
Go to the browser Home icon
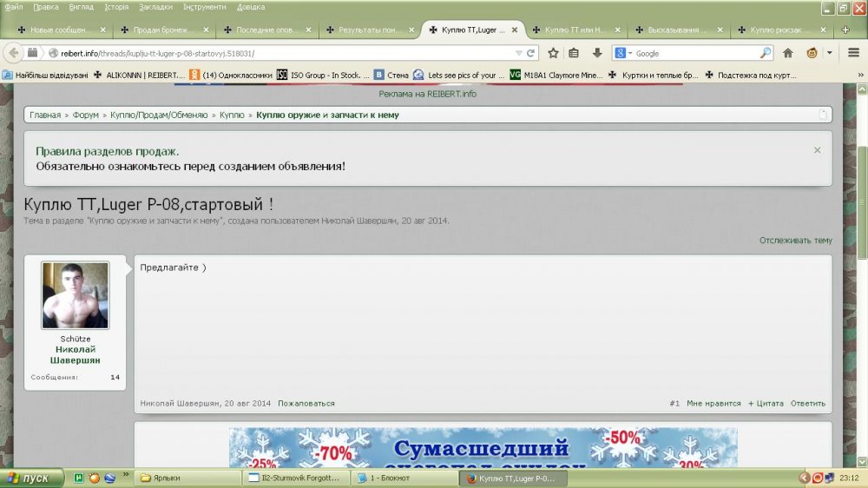[788, 53]
